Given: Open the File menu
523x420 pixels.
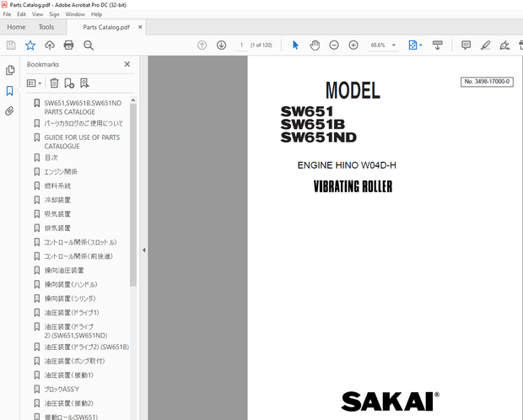Looking at the screenshot, I should click(7, 14).
